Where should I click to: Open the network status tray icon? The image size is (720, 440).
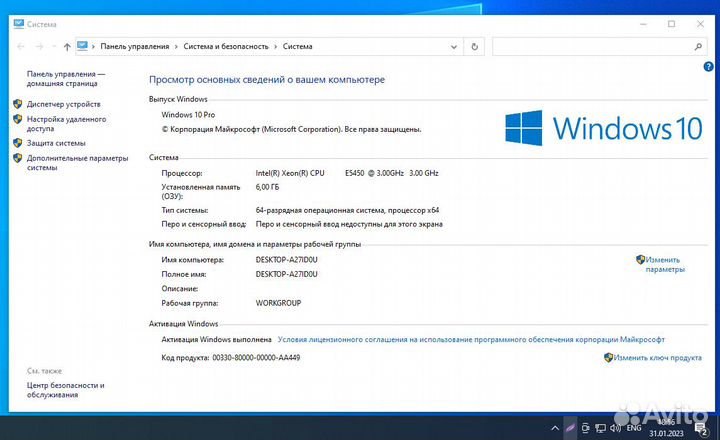pos(600,428)
